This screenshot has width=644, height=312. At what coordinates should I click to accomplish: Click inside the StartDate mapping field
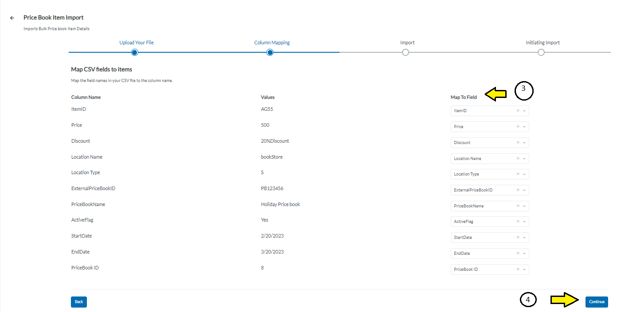[490, 238]
